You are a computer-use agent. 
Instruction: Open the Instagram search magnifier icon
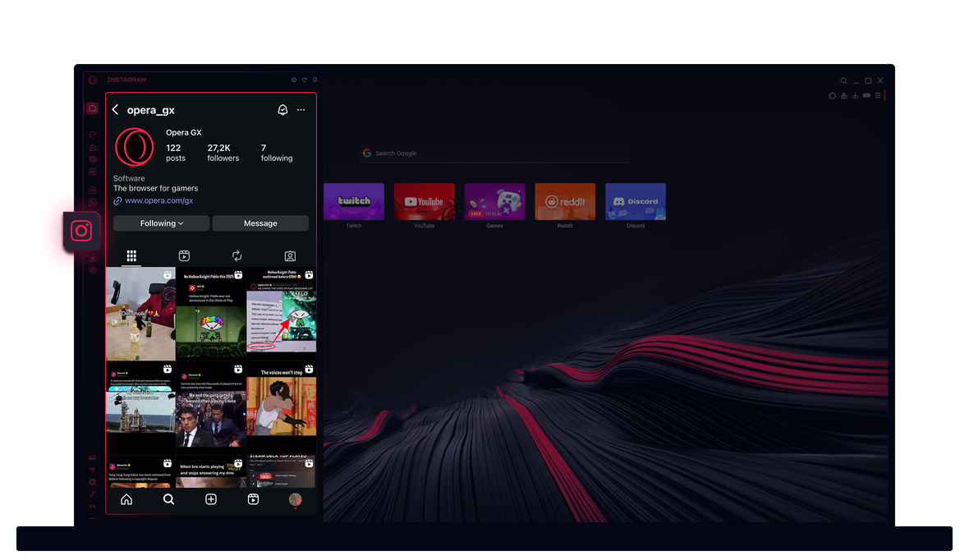168,499
